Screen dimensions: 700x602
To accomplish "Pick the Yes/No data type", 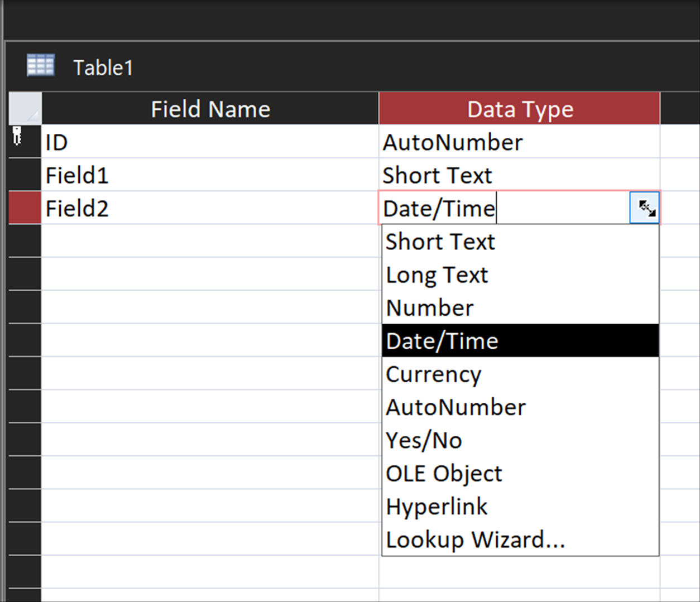I will coord(424,440).
